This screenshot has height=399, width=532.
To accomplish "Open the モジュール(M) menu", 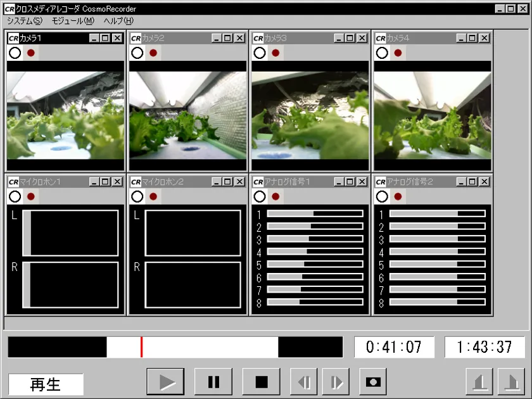I will tap(73, 21).
